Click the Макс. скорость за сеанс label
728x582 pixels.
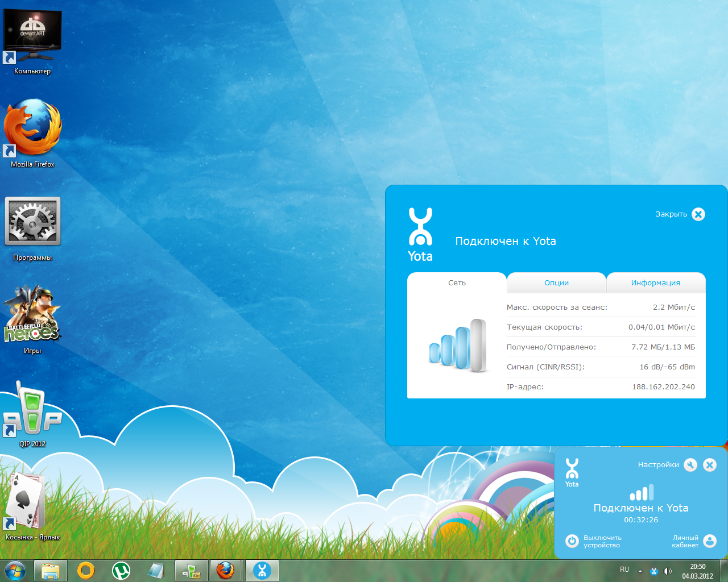tap(557, 307)
